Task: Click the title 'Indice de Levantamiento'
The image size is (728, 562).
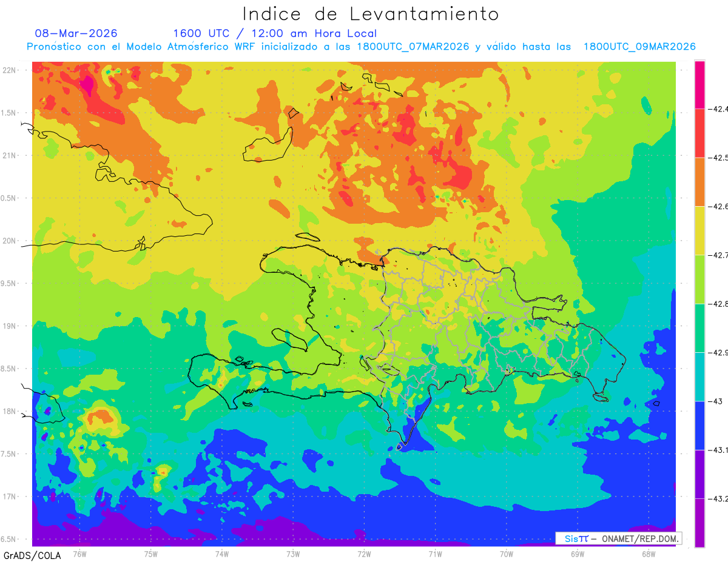Action: (x=371, y=13)
